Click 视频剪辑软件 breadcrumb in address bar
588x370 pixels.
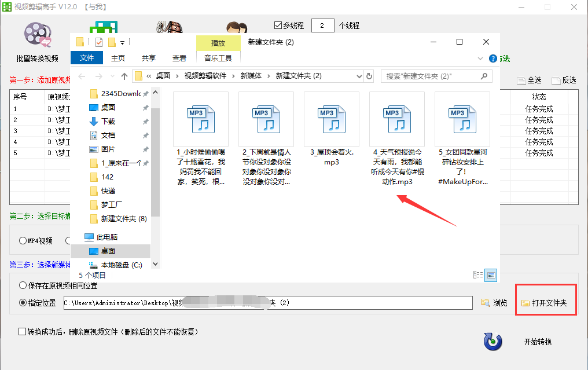(x=205, y=76)
